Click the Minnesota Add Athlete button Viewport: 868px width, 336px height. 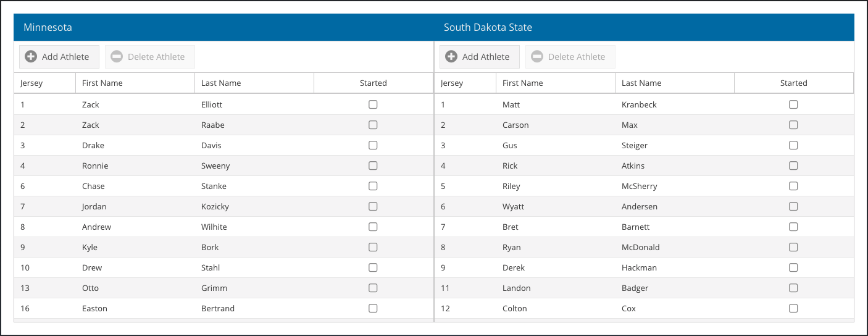(59, 57)
